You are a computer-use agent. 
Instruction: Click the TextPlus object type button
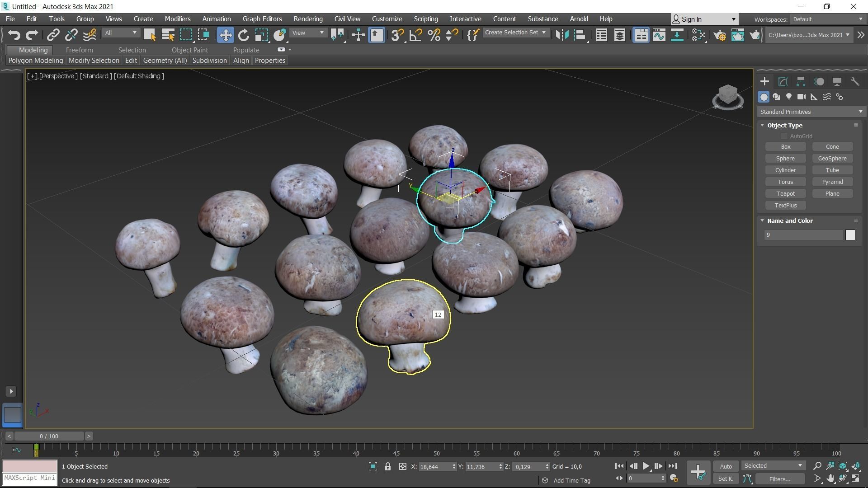pyautogui.click(x=785, y=205)
